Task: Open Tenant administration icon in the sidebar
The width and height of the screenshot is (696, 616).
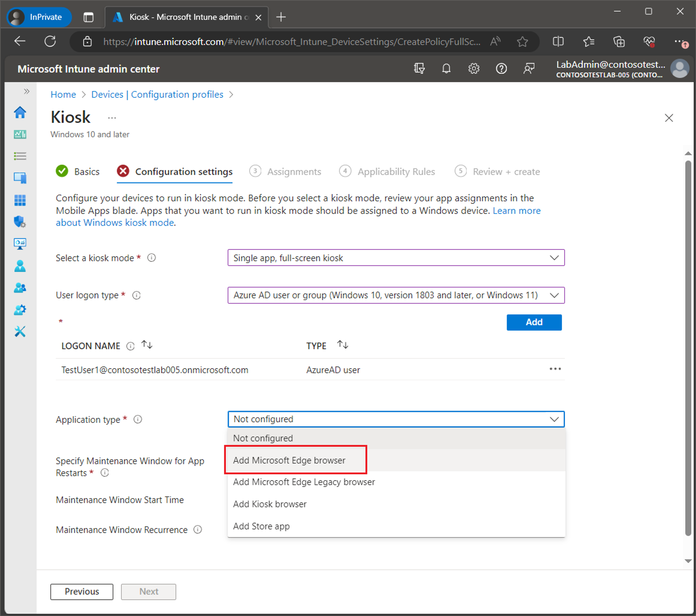Action: click(20, 310)
